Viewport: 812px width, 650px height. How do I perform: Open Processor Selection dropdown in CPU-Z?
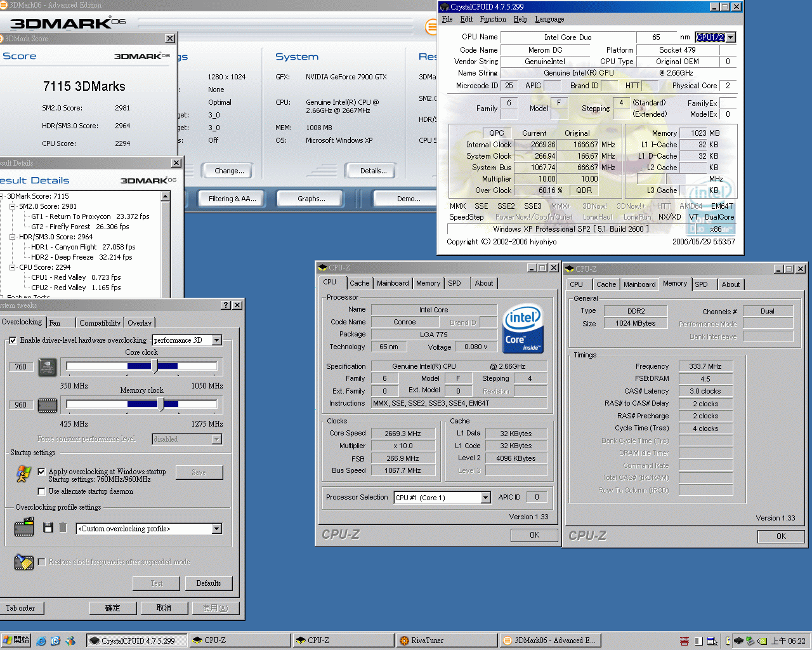point(485,498)
